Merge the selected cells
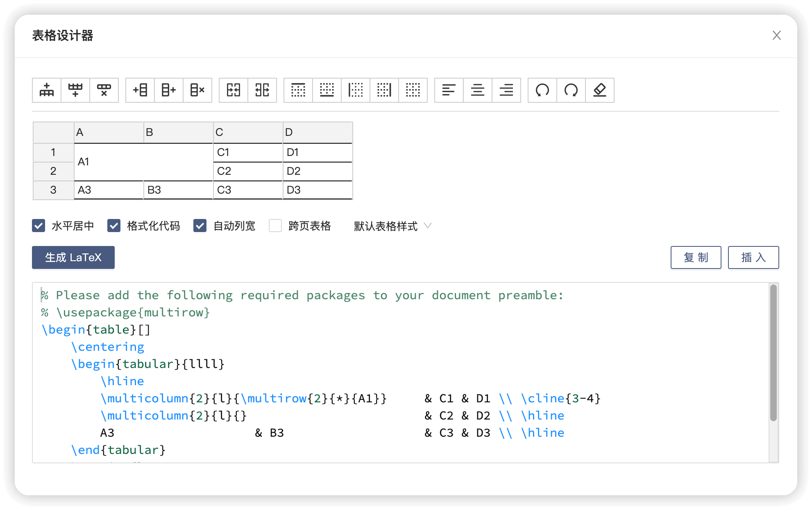This screenshot has width=812, height=510. coord(234,90)
